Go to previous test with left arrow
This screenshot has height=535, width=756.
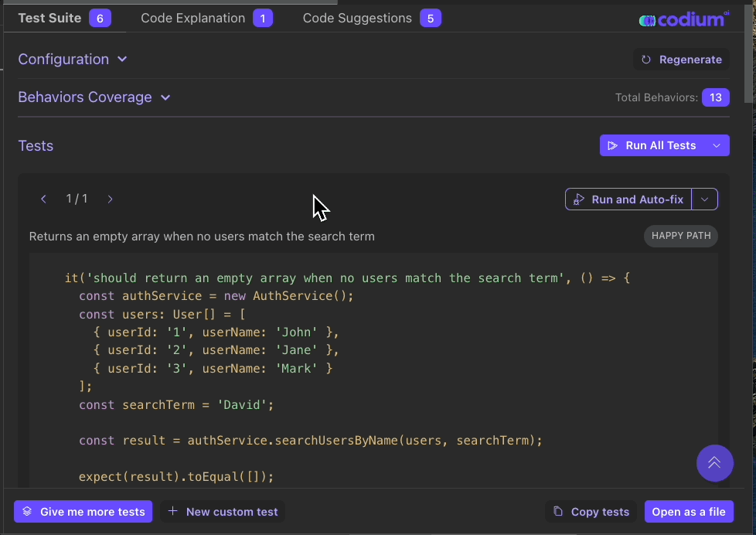pyautogui.click(x=44, y=199)
